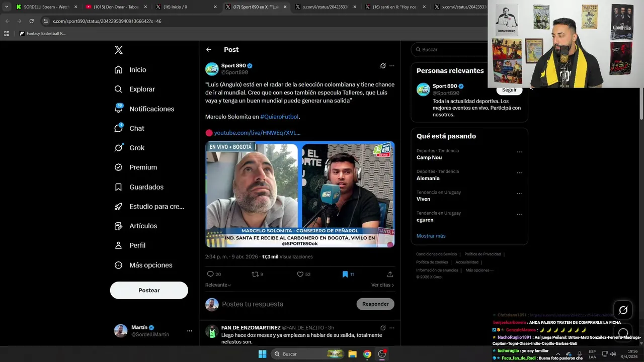The height and width of the screenshot is (362, 644).
Task: Open Chrome from taskbar
Action: pos(367,354)
